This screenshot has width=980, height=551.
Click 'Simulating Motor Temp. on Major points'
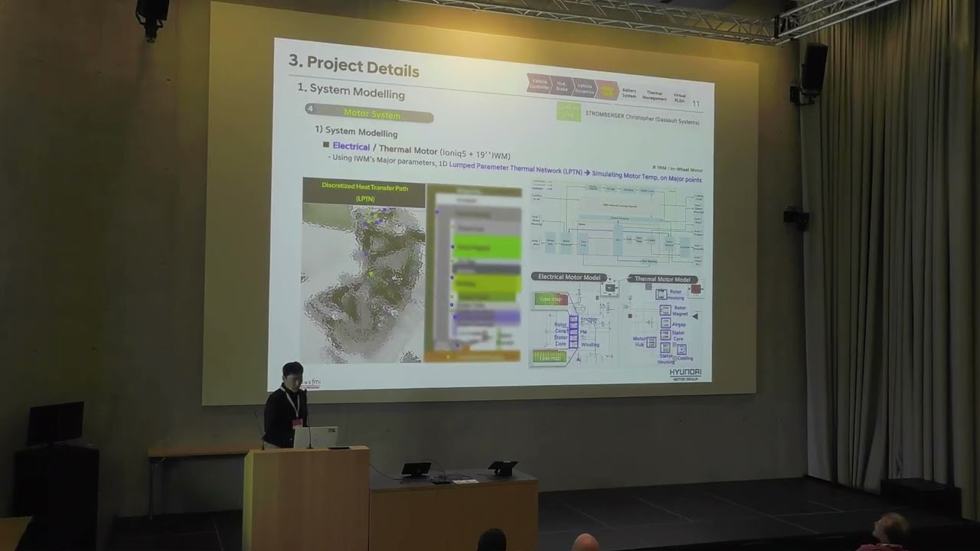point(647,178)
